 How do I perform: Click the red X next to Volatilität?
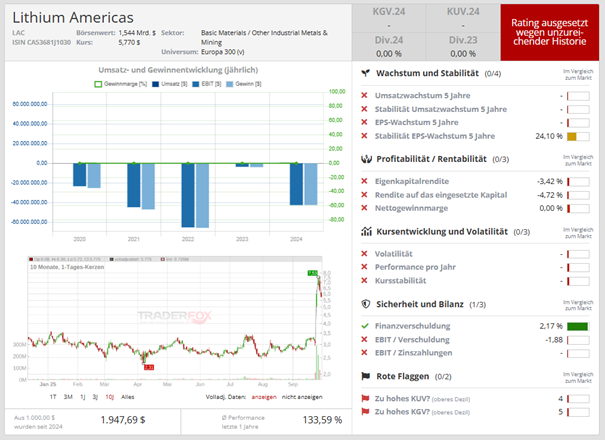(364, 254)
